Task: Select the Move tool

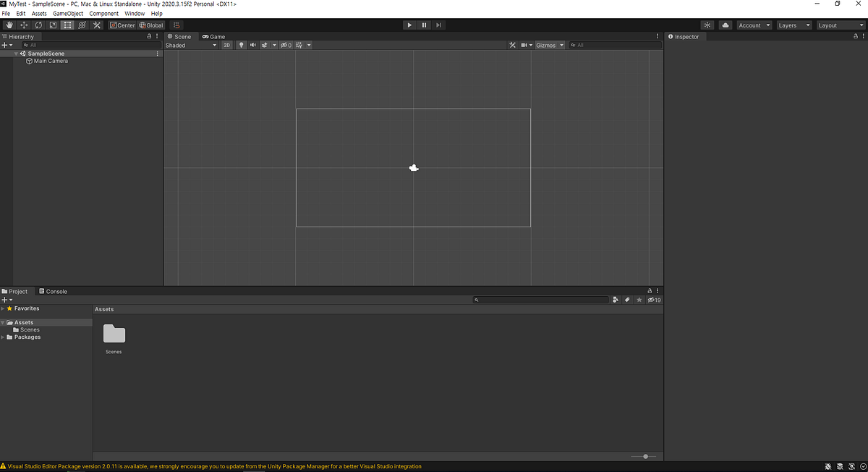Action: point(23,25)
